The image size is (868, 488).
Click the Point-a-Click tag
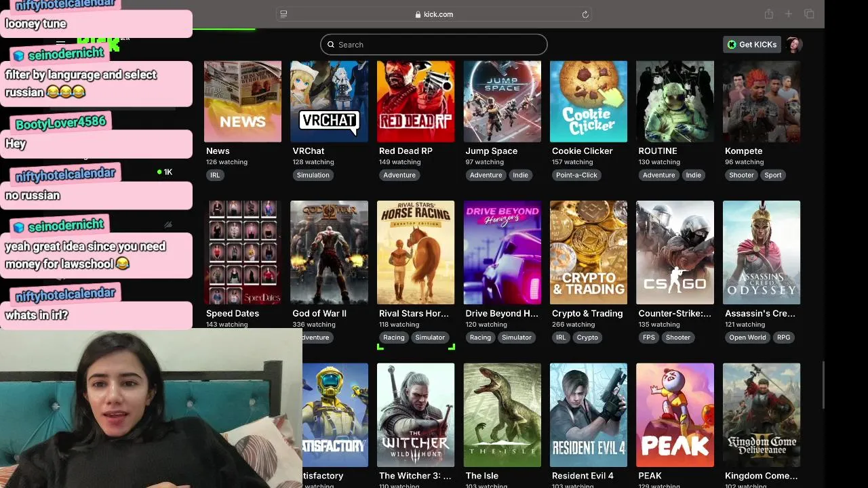click(x=576, y=175)
